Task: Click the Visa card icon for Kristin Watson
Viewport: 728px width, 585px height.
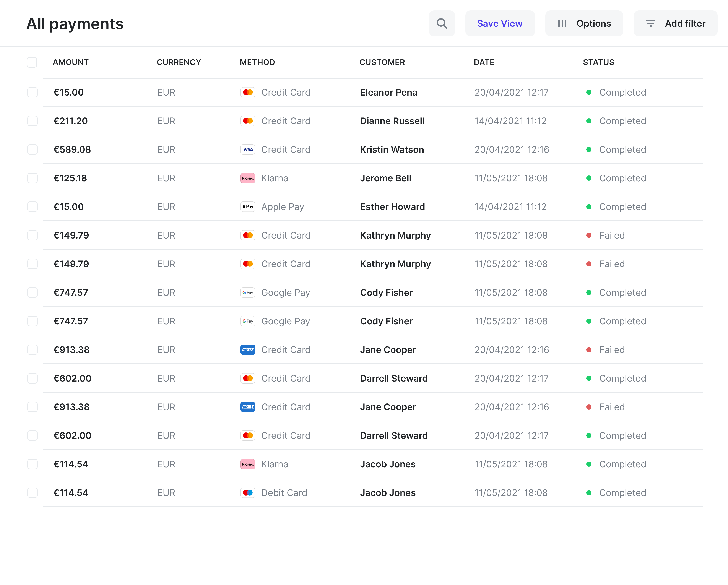Action: click(x=248, y=150)
